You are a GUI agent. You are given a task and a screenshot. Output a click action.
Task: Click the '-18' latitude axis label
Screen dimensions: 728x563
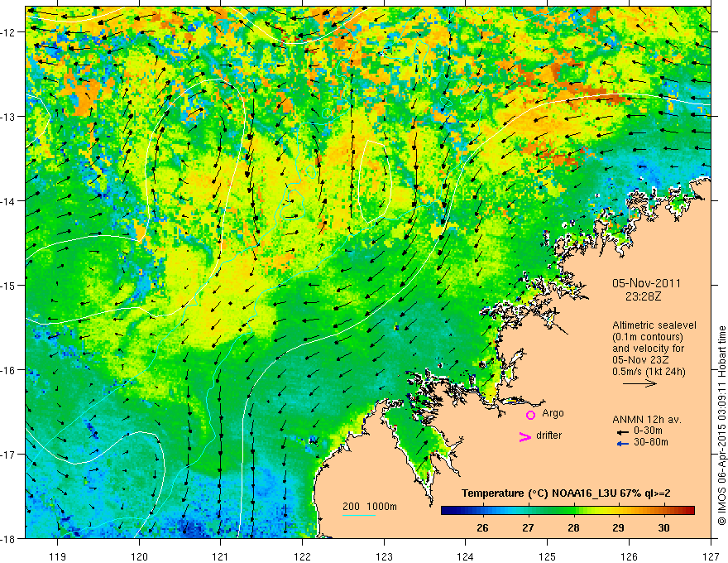tap(9, 538)
